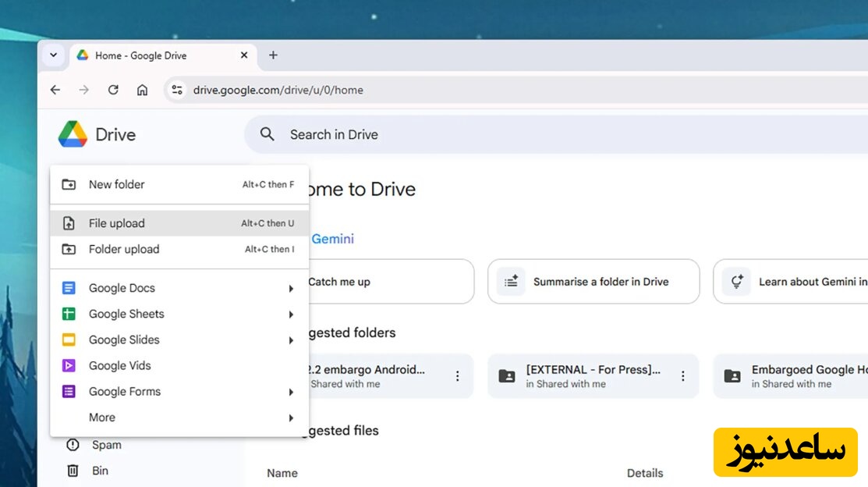Go to browser home page icon

[142, 90]
